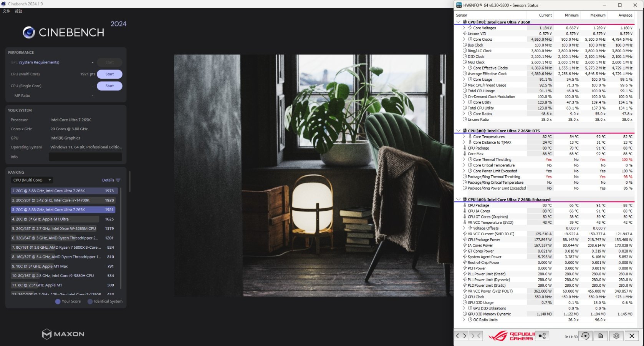644x346 pixels.
Task: Click the collapse columns arrows button in HWiNFO
Action: point(476,336)
